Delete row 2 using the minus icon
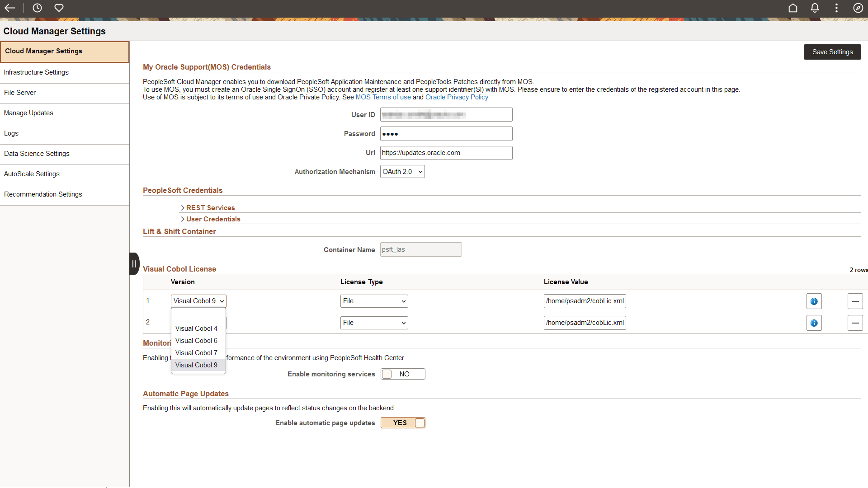 pyautogui.click(x=855, y=323)
